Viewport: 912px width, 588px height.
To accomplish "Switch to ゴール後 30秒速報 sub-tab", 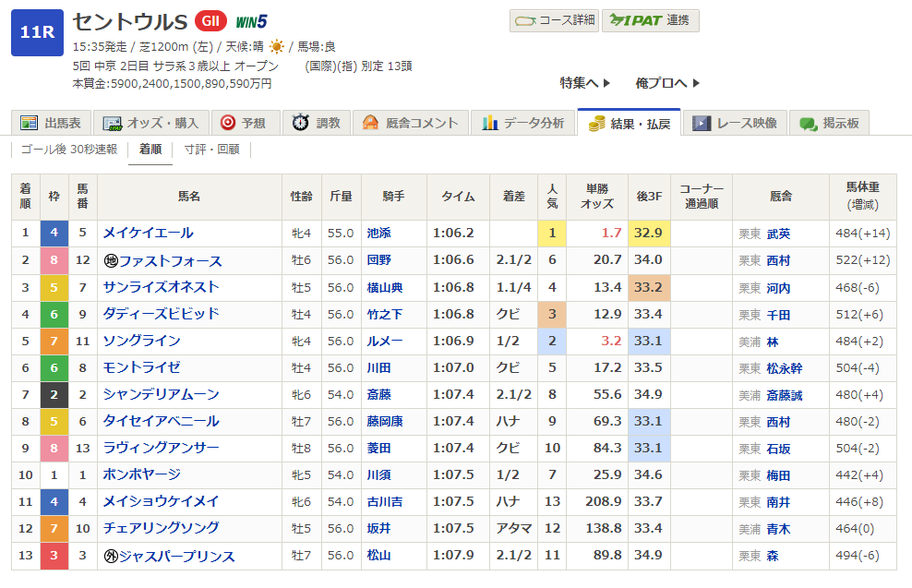I will (68, 150).
